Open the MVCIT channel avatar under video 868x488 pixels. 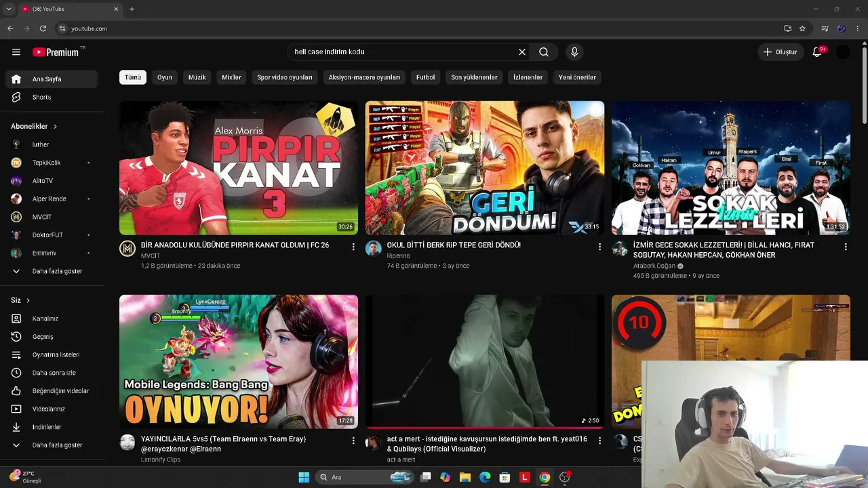click(127, 249)
